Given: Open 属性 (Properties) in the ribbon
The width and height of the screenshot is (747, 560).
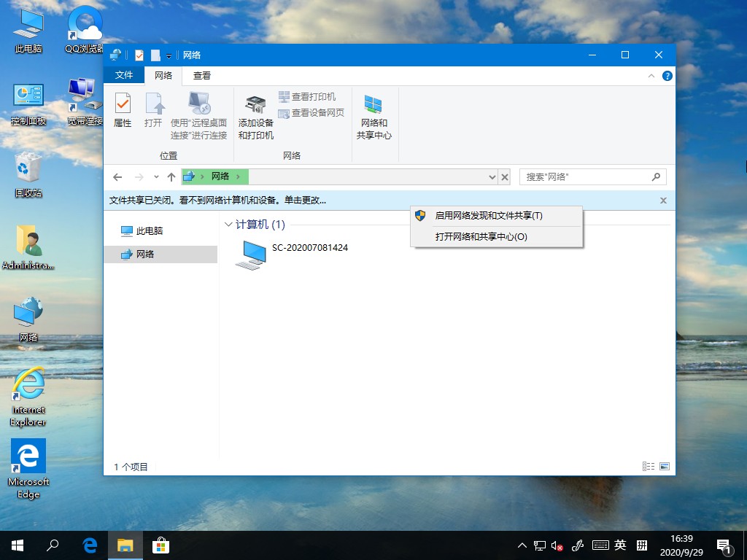Looking at the screenshot, I should [123, 109].
